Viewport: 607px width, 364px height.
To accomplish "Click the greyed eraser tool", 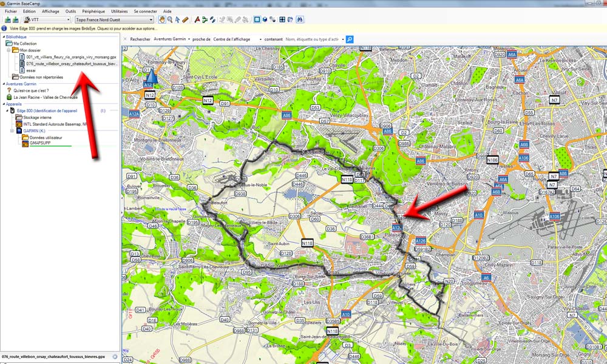I will coord(238,20).
